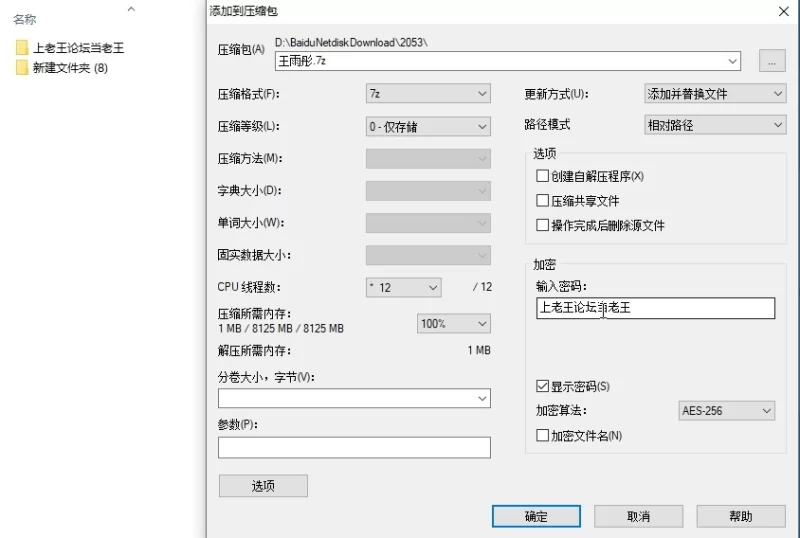The height and width of the screenshot is (538, 800).
Task: Uncheck the 显示密码 checkbox
Action: coord(543,386)
